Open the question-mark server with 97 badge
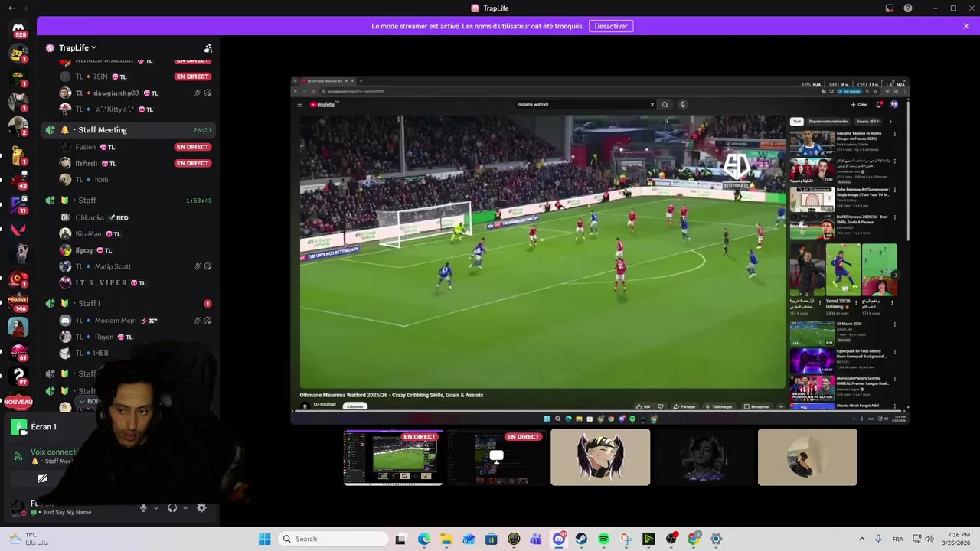 point(18,375)
